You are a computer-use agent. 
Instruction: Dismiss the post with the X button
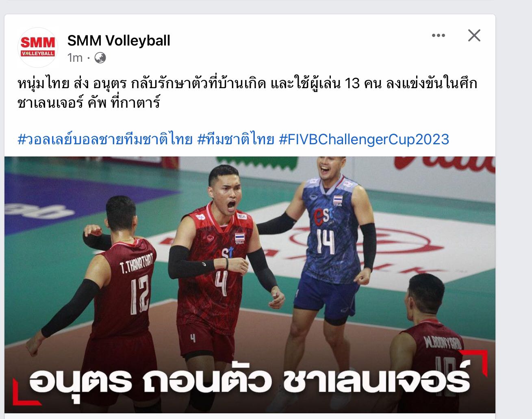coord(474,35)
